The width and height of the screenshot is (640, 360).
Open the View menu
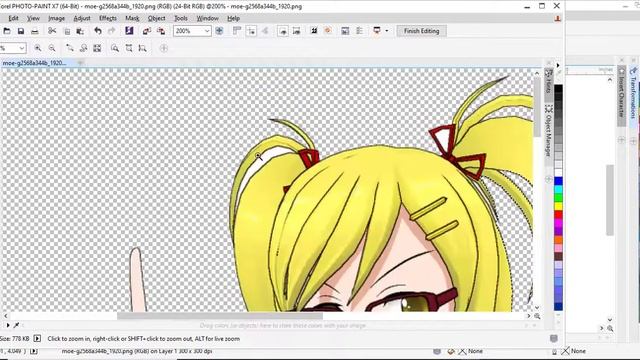pyautogui.click(x=33, y=18)
